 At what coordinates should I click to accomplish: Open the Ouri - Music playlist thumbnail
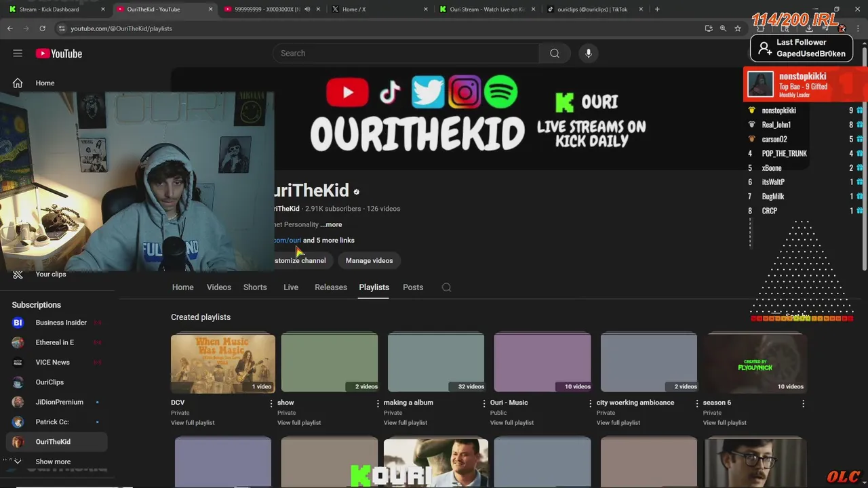(x=542, y=363)
